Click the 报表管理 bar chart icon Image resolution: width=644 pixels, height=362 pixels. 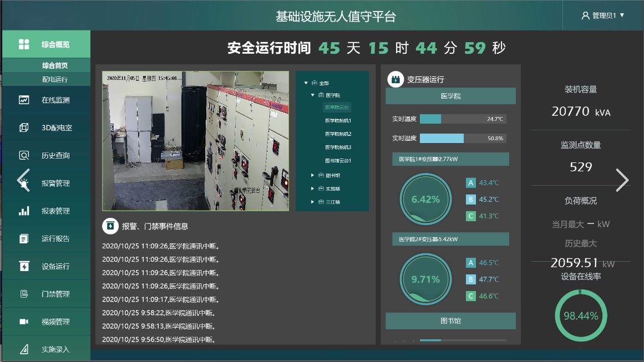(x=24, y=211)
